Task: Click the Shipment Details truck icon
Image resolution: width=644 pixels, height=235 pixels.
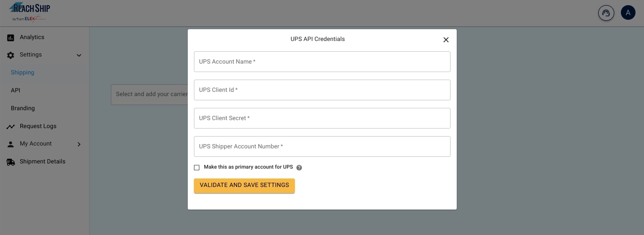Action: (10, 162)
